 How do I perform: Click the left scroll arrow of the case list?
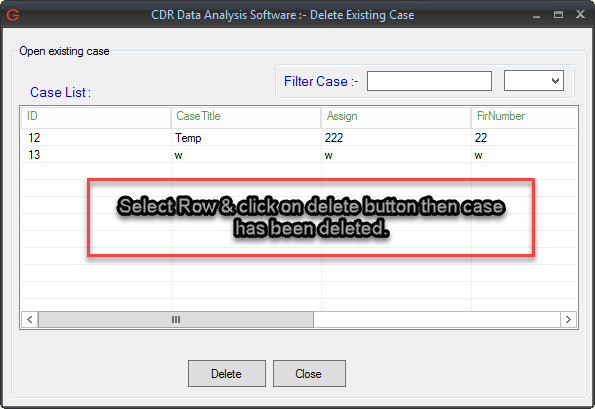pos(30,319)
